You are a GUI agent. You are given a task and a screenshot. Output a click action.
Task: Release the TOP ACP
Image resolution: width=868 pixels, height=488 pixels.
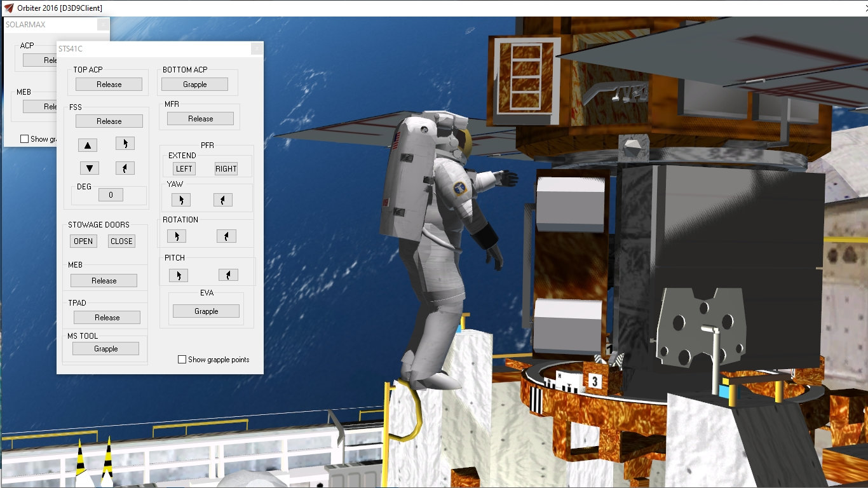coord(109,85)
